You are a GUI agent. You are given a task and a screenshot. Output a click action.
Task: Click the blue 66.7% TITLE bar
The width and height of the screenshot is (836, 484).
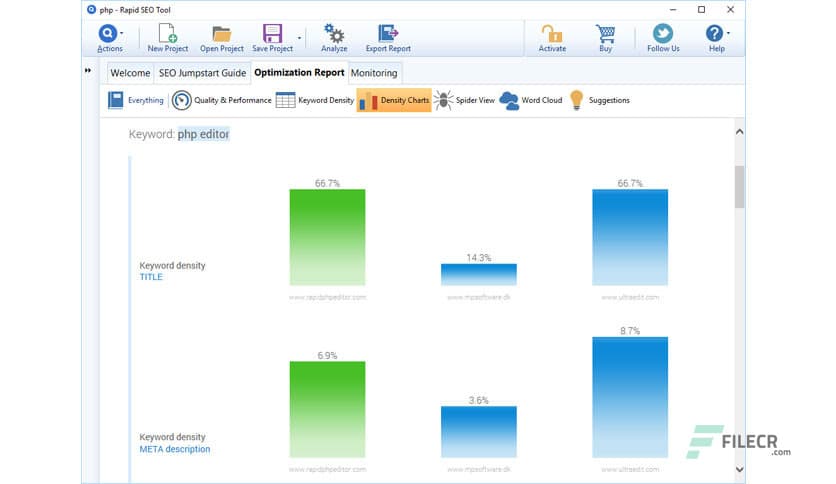tap(630, 237)
